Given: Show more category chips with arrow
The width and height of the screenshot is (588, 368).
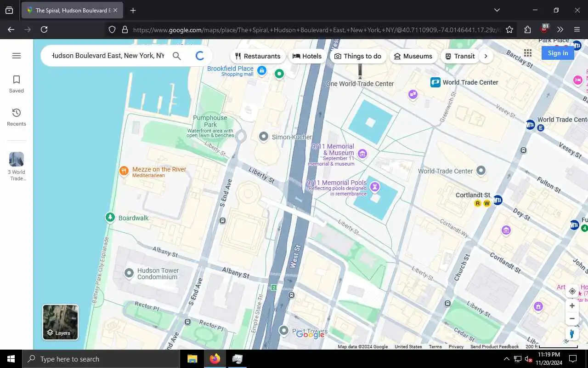Looking at the screenshot, I should [x=486, y=56].
